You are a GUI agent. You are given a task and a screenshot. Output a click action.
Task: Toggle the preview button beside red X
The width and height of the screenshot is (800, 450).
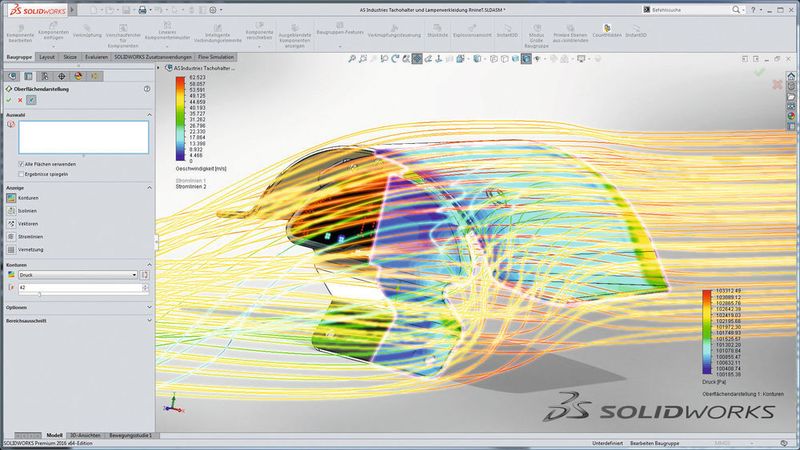31,100
